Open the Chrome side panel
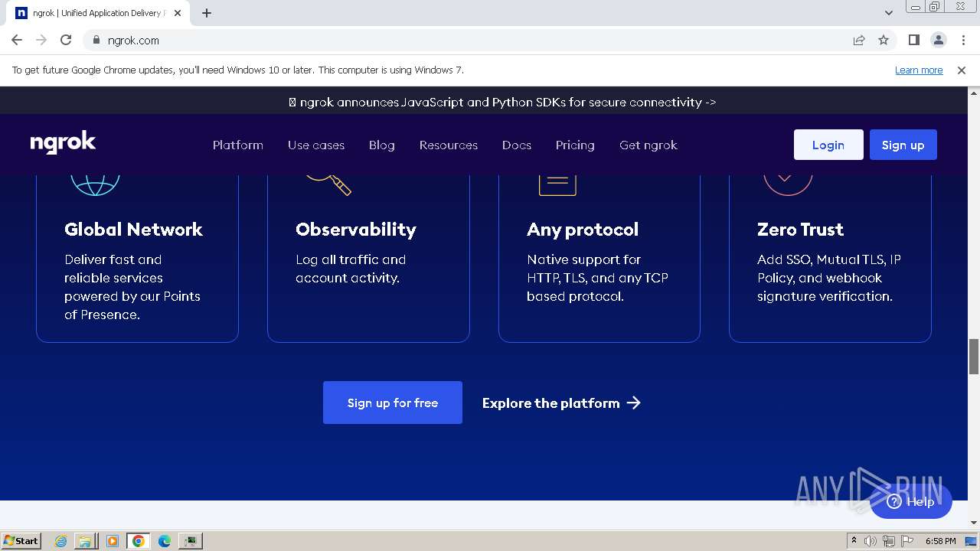Screen dimensions: 980x551 coord(913,40)
